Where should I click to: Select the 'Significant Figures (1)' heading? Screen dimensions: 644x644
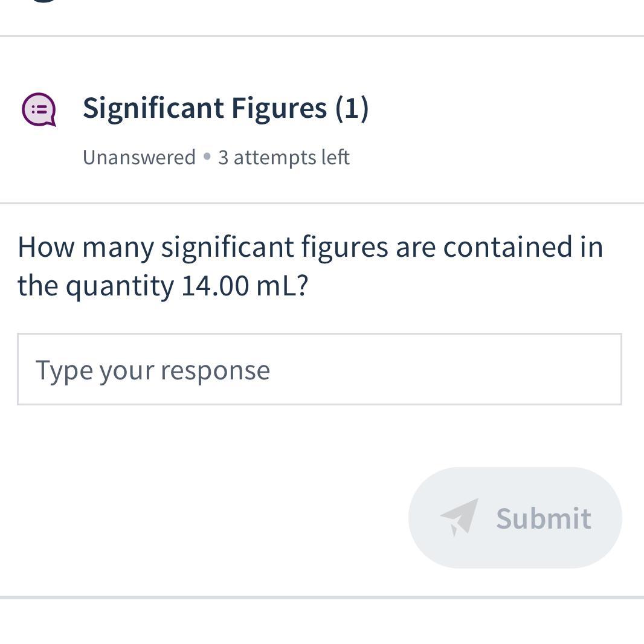point(225,108)
